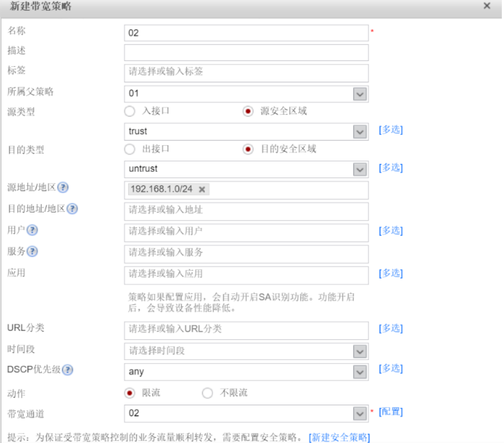The height and width of the screenshot is (443, 504).
Task: Open the DSCP优先级 any dropdown
Action: (x=360, y=372)
